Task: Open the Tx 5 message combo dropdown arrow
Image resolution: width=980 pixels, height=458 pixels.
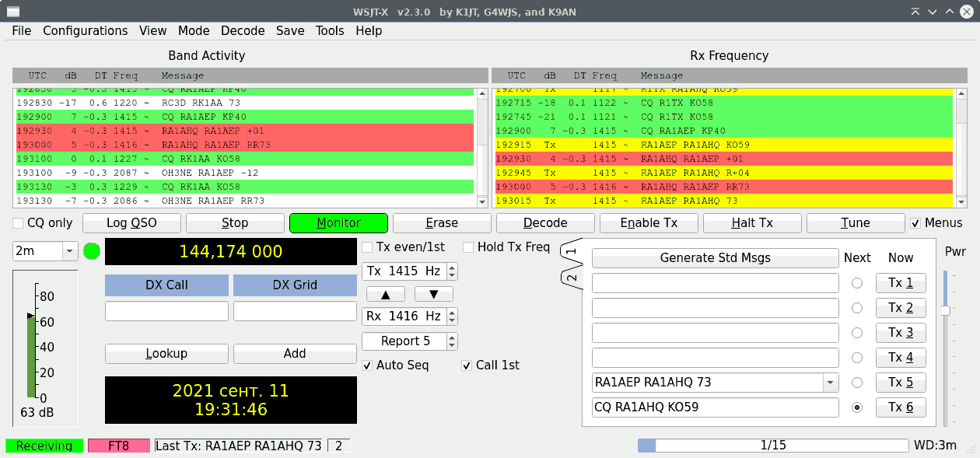Action: (x=831, y=383)
